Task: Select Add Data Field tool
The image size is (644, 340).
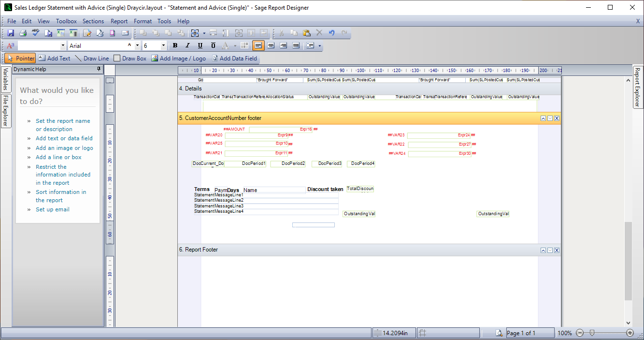Action: click(x=234, y=58)
